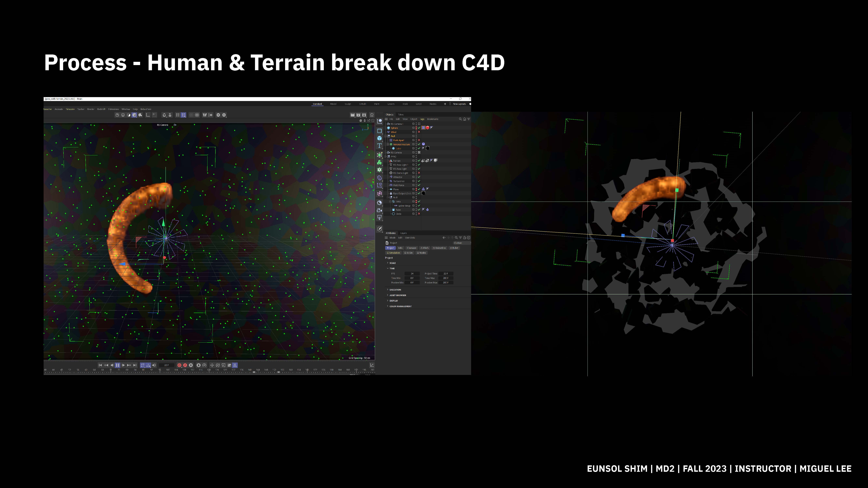Click the FPS input field

click(412, 273)
